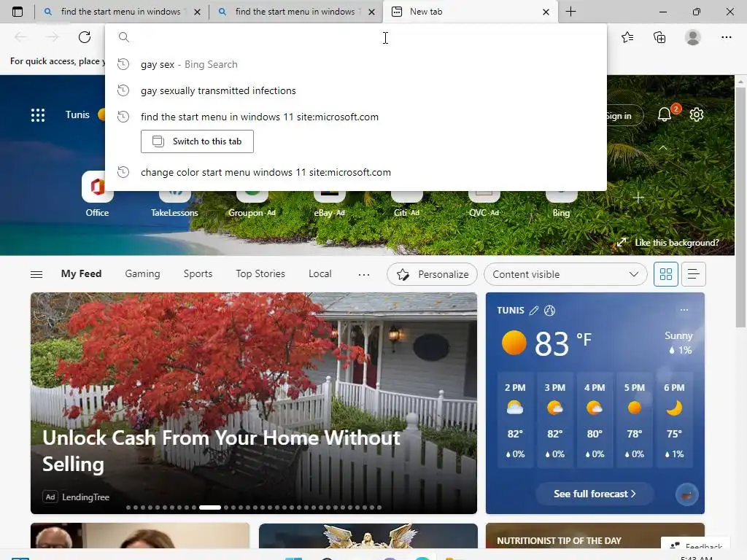
Task: Open weather card options ellipsis
Action: pyautogui.click(x=684, y=310)
